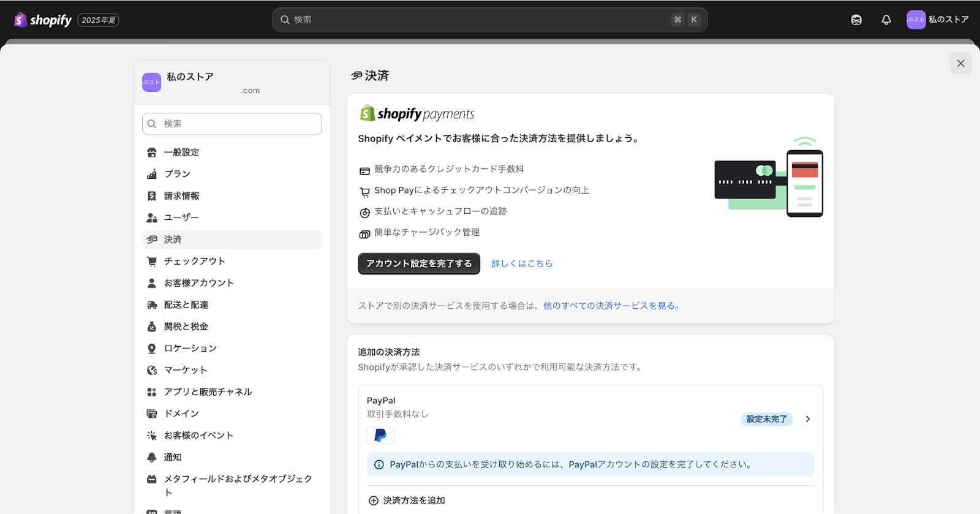Click 追加の決済方法 heading text

click(389, 352)
